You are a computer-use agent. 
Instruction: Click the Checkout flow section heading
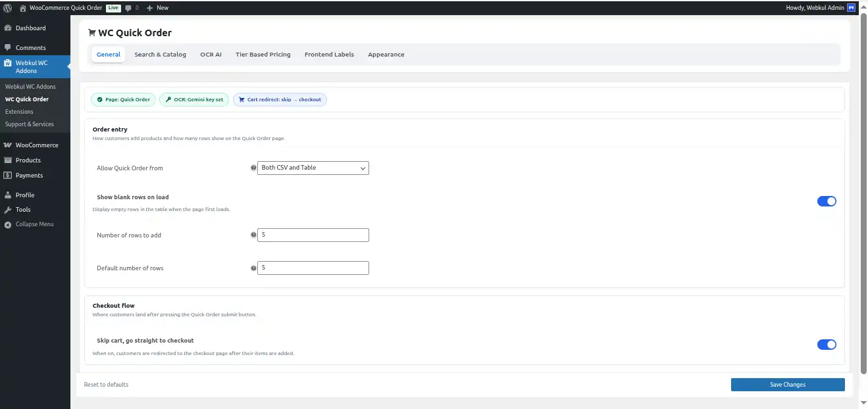[x=114, y=306]
